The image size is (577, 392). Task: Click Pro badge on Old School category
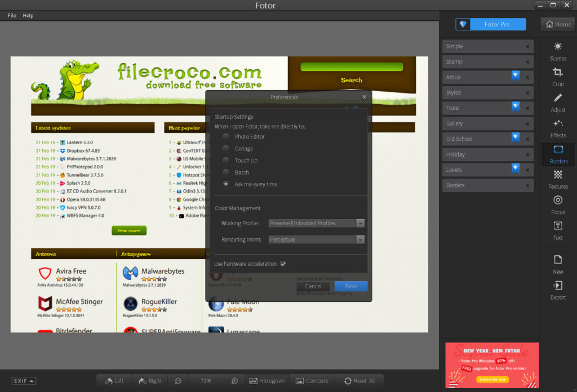[516, 137]
